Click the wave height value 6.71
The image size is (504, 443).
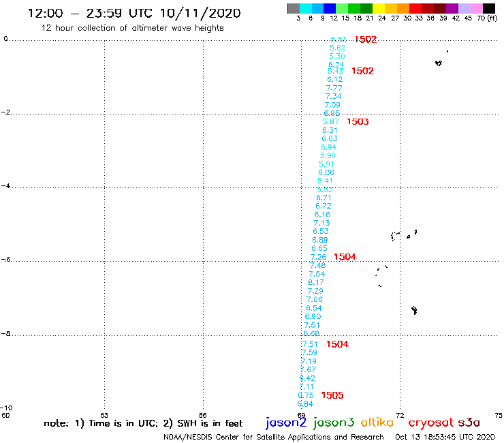tap(324, 198)
